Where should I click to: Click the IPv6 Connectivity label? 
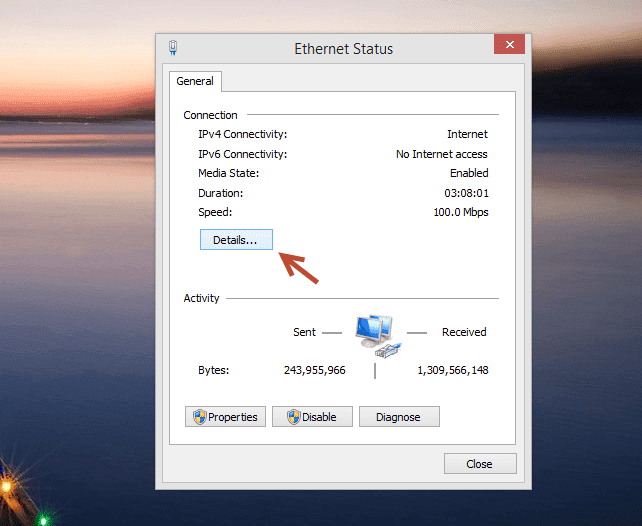(x=242, y=154)
